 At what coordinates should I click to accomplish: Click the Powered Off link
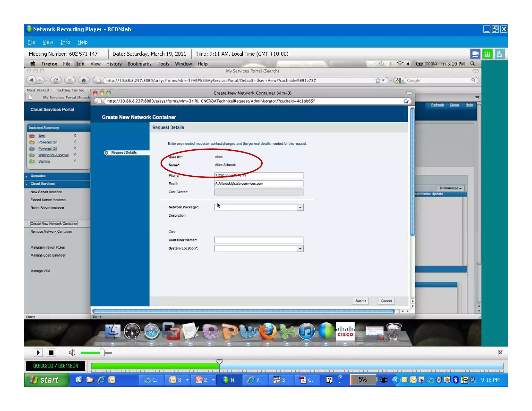tap(48, 149)
